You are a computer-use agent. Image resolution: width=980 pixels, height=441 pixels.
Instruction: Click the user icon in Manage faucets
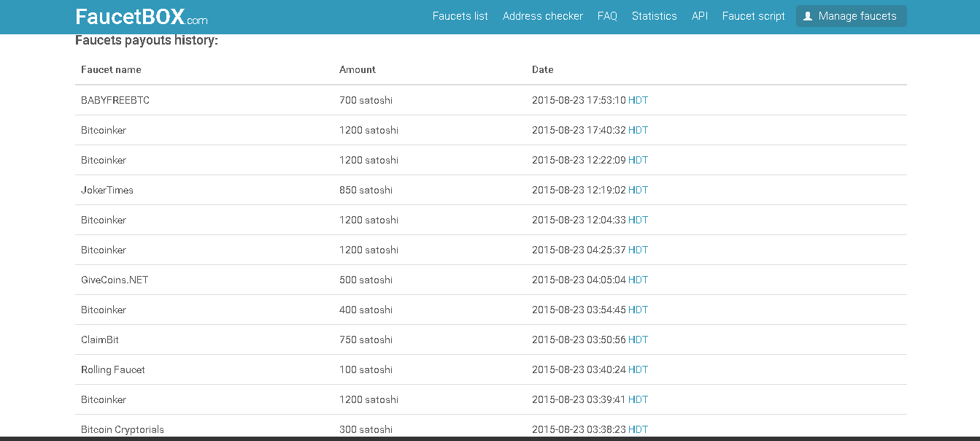coord(808,16)
